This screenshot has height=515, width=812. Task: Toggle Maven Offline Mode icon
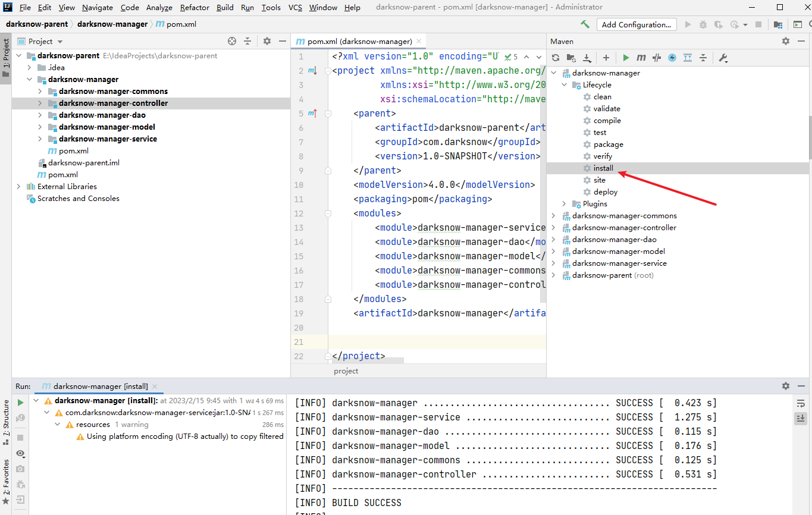point(657,58)
